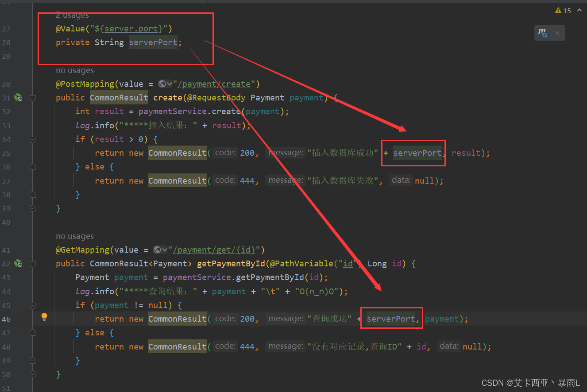Collapse the getPaymentById method at line 42
The width and height of the screenshot is (587, 392).
[x=32, y=264]
